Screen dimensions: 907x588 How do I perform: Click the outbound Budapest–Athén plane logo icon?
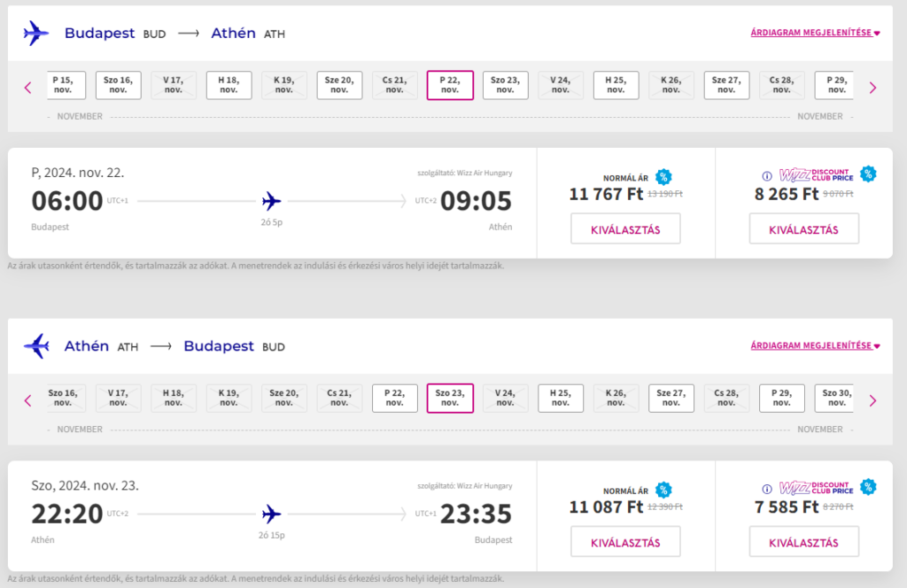[36, 34]
